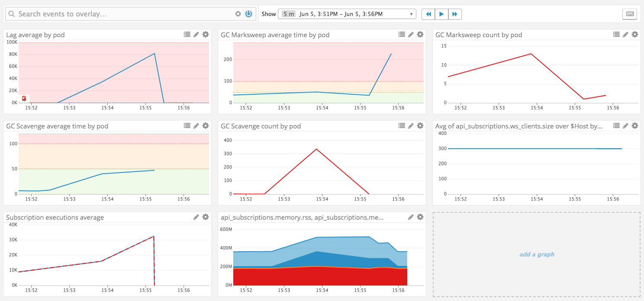Edit the GC Scavenge average time graph
This screenshot has width=644, height=301.
pyautogui.click(x=196, y=125)
